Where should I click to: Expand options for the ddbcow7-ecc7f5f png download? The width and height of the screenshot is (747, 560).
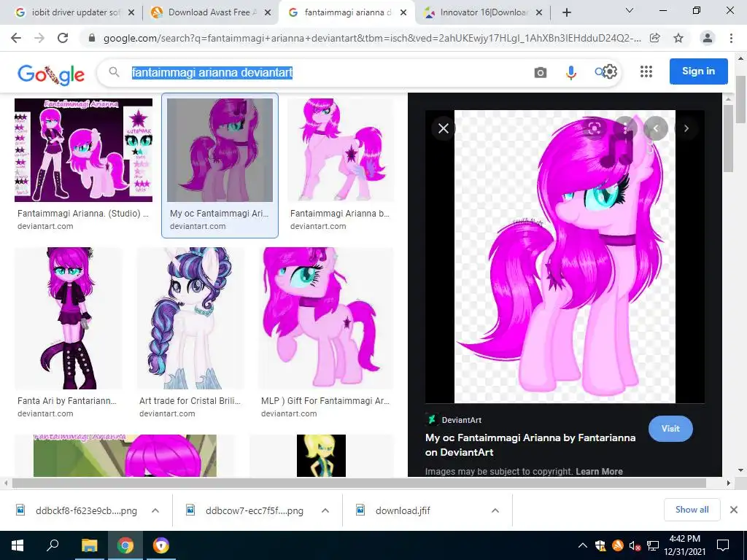(325, 510)
